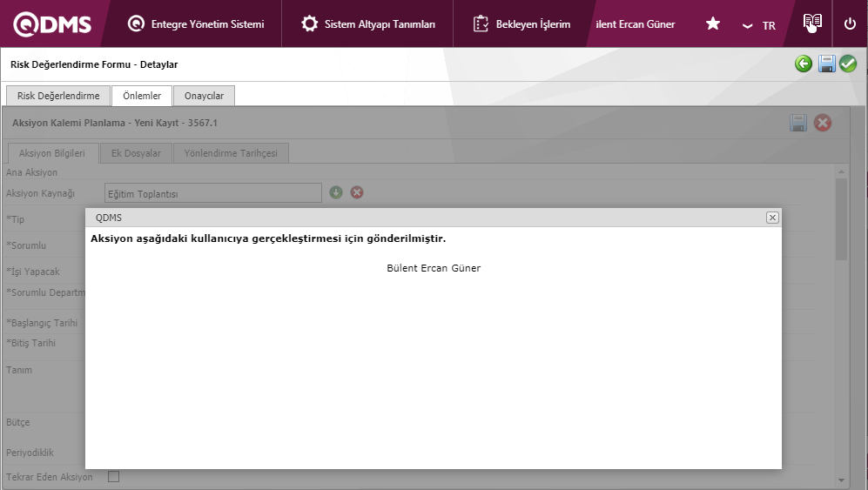
Task: Close the QDMS message dialog
Action: [x=772, y=218]
